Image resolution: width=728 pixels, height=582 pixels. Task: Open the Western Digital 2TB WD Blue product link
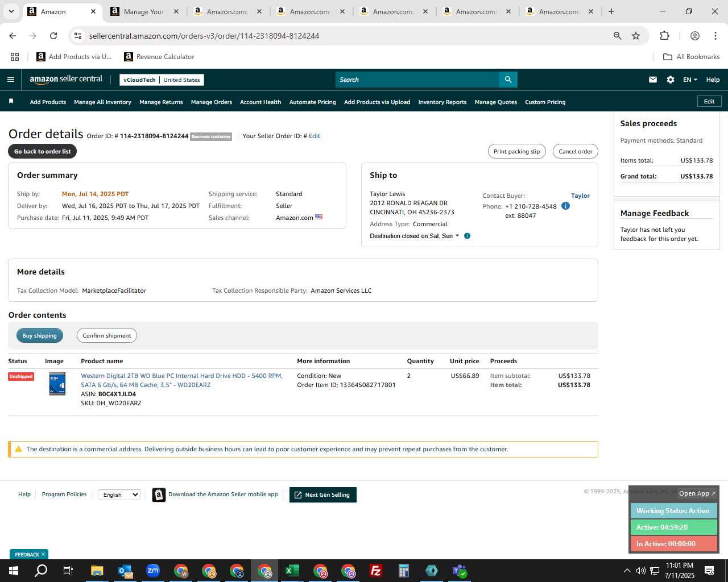tap(181, 380)
